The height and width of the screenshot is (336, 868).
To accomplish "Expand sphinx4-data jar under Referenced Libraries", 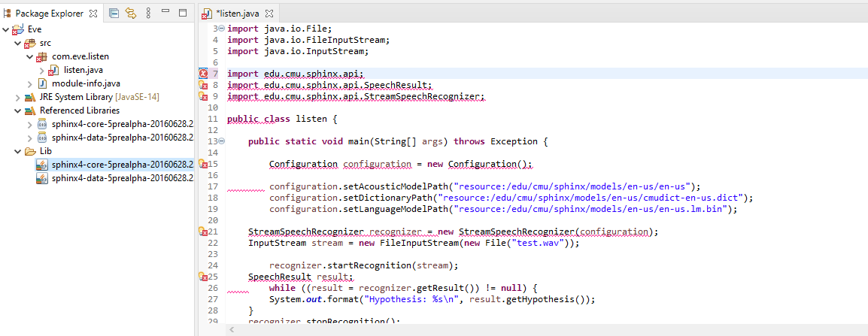I will point(30,138).
